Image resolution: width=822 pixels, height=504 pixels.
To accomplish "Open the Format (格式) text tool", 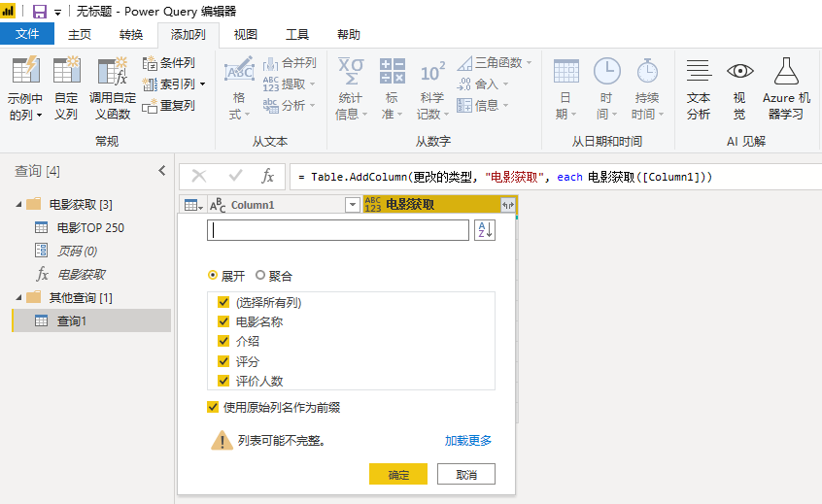I will pyautogui.click(x=239, y=89).
